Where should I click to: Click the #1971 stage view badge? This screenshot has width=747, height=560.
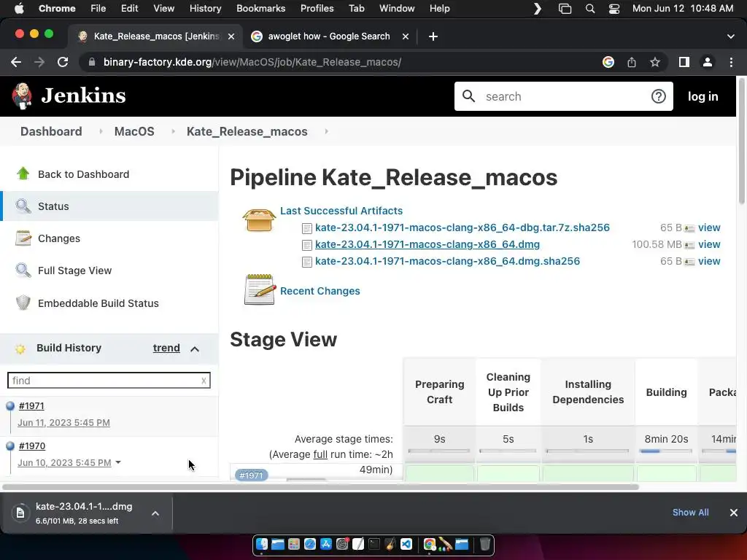pyautogui.click(x=251, y=475)
